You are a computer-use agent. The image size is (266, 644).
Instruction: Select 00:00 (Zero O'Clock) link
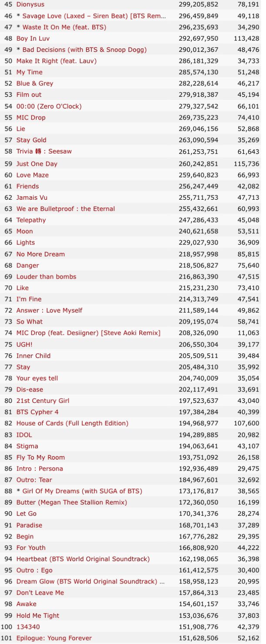click(49, 106)
